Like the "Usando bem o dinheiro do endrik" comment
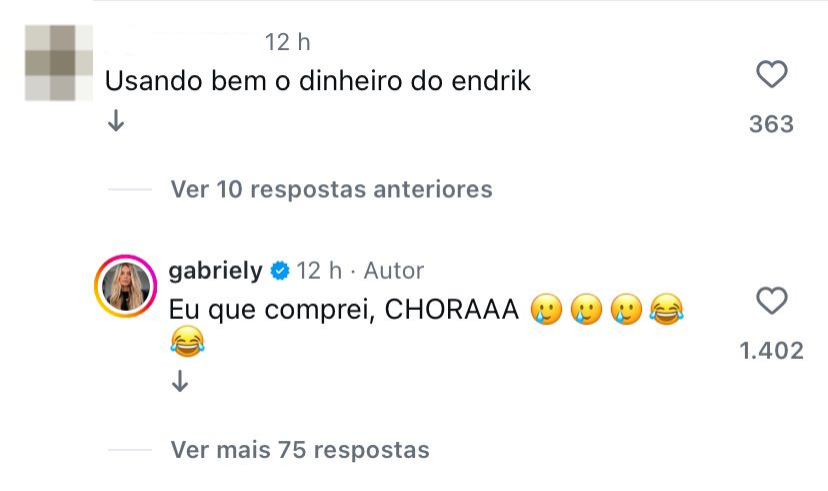Image resolution: width=828 pixels, height=491 pixels. point(772,75)
